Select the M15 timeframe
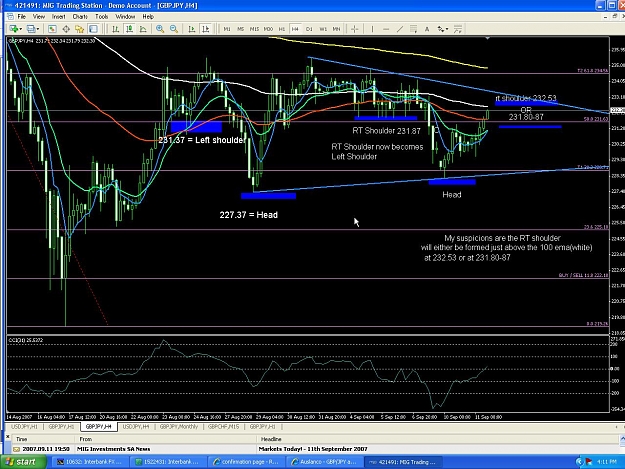625x469 pixels. pyautogui.click(x=254, y=29)
